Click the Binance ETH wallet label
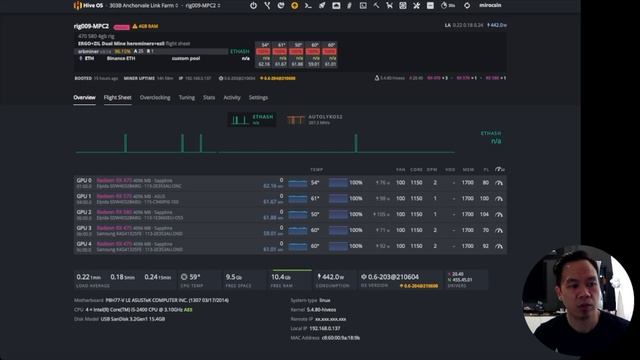Image resolution: width=640 pixels, height=360 pixels. pyautogui.click(x=121, y=58)
